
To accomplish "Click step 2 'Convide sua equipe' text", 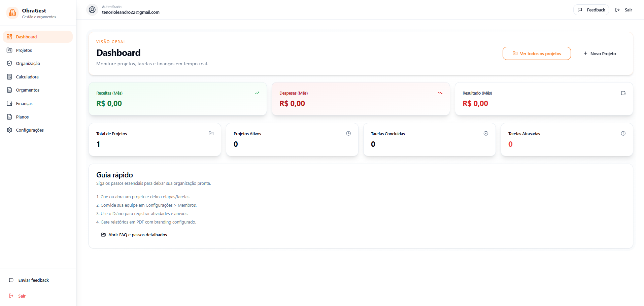I will pos(146,205).
